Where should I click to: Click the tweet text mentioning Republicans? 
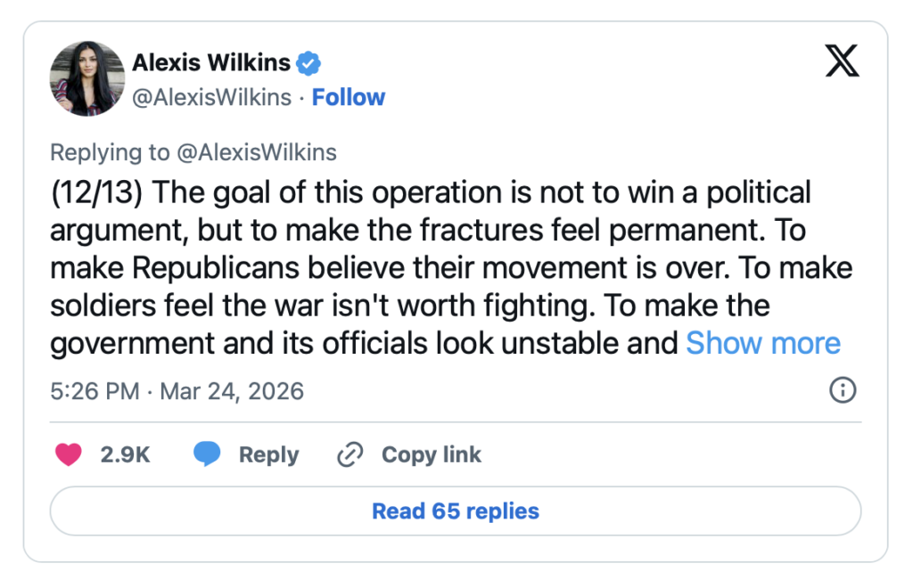click(267, 267)
